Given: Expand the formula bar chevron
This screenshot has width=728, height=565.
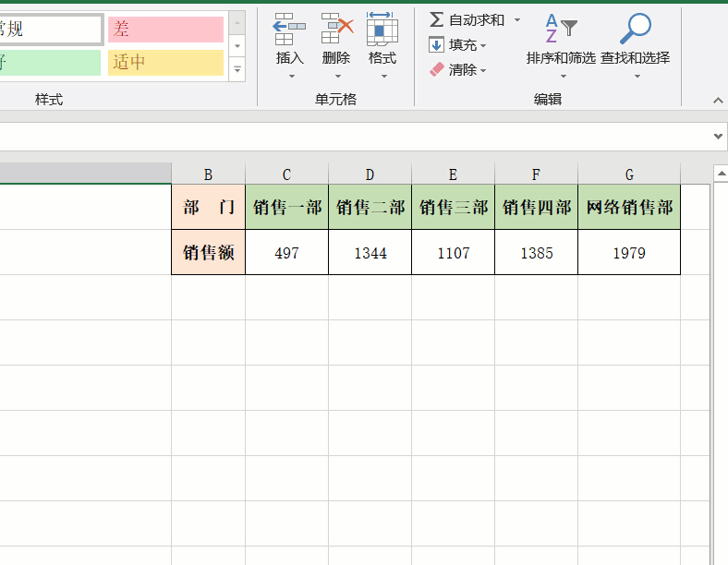Looking at the screenshot, I should click(x=718, y=137).
